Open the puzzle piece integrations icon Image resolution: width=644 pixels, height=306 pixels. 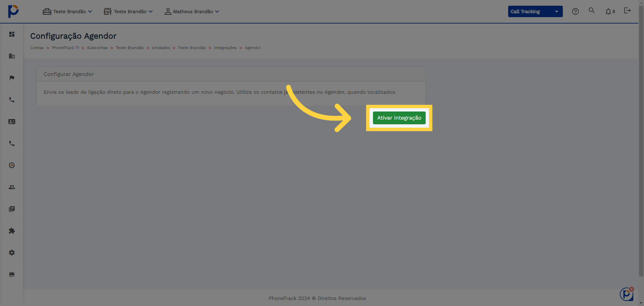[x=12, y=231]
